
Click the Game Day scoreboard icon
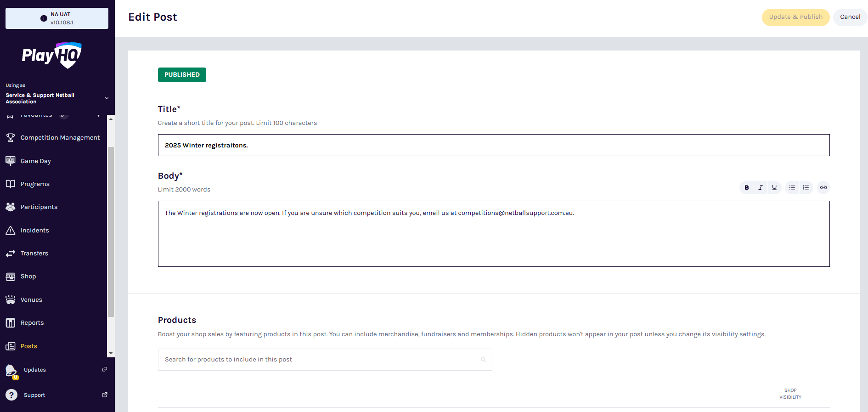point(11,161)
